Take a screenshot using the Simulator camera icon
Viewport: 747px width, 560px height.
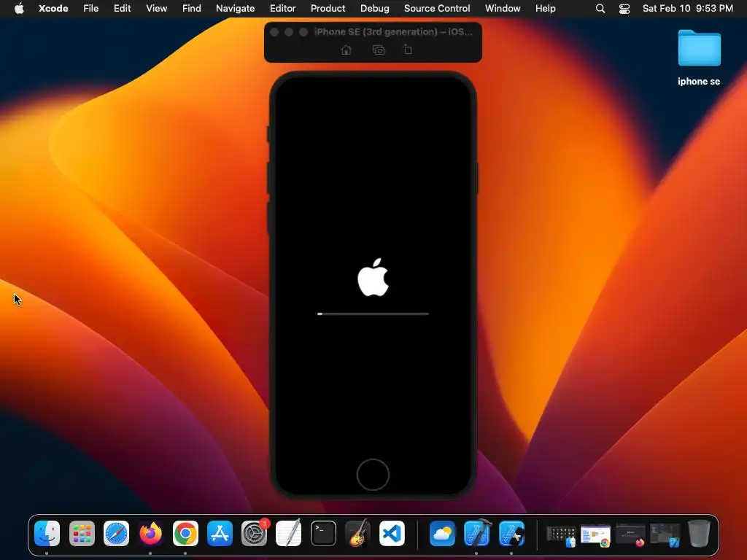379,50
